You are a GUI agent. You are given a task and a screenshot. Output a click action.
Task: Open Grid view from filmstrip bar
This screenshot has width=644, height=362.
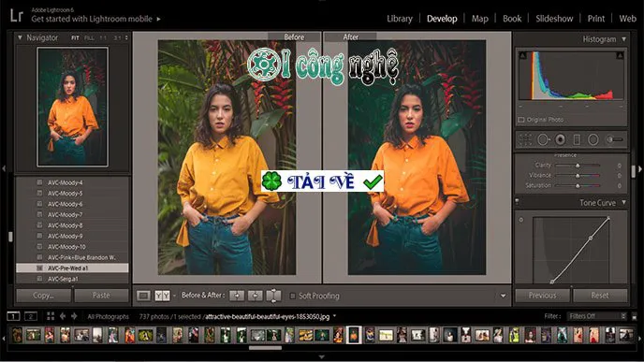coord(51,316)
